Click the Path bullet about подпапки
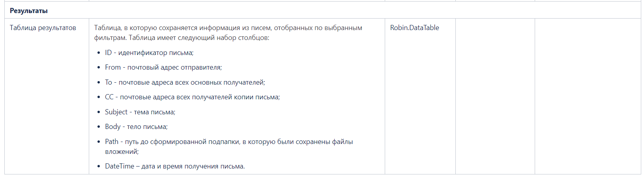The height and width of the screenshot is (178, 644). [229, 146]
